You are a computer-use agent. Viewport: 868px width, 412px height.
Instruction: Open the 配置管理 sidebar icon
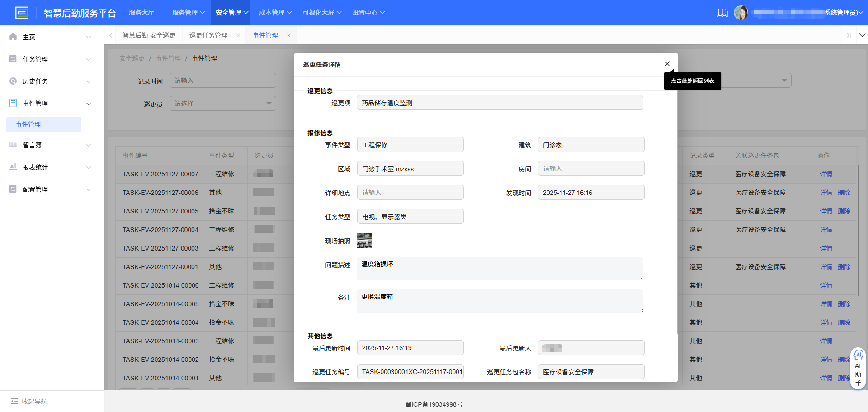[13, 189]
